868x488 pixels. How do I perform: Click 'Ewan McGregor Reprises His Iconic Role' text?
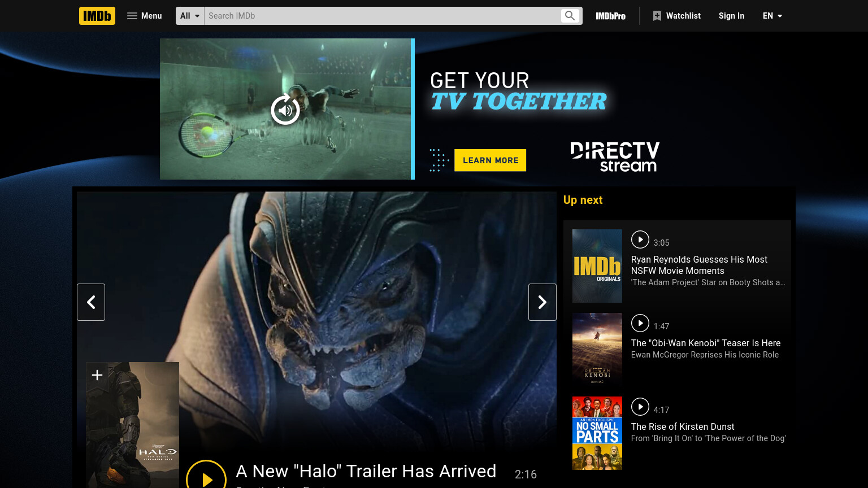(x=705, y=355)
